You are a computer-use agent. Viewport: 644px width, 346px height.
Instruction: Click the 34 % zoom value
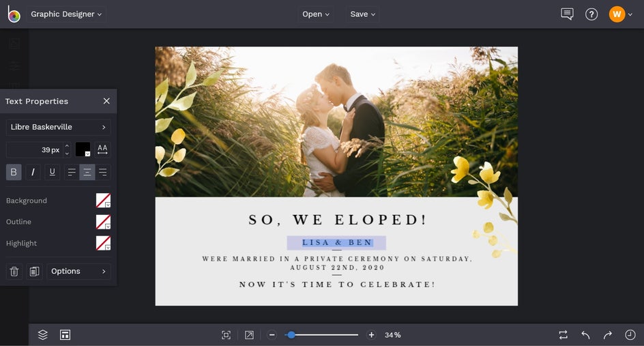tap(393, 335)
